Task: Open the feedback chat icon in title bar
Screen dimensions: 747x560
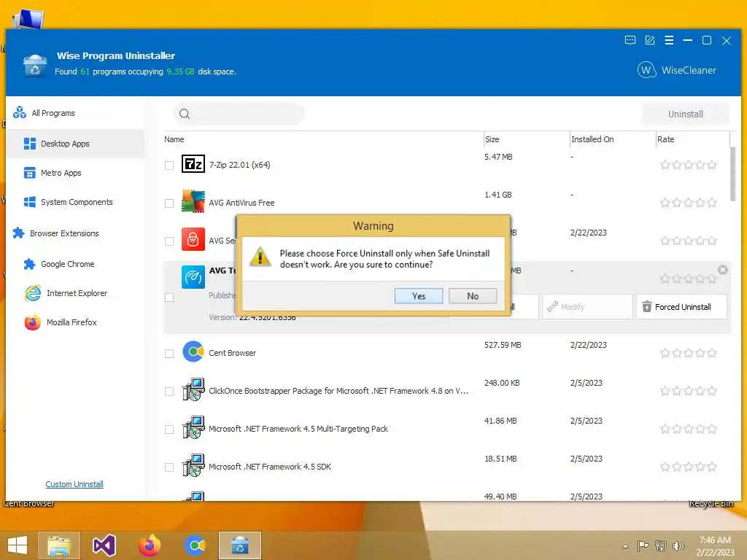Action: pyautogui.click(x=630, y=41)
